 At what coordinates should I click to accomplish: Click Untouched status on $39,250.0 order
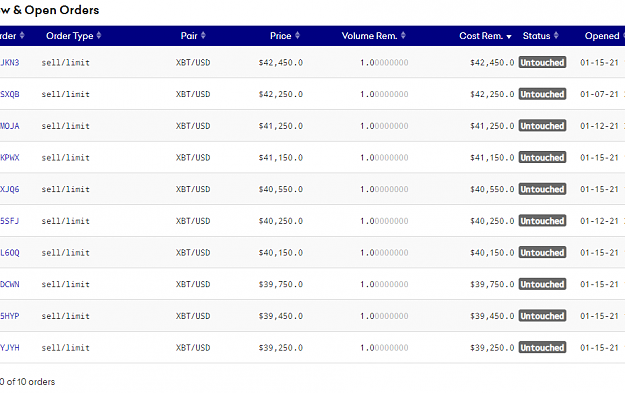coord(542,348)
